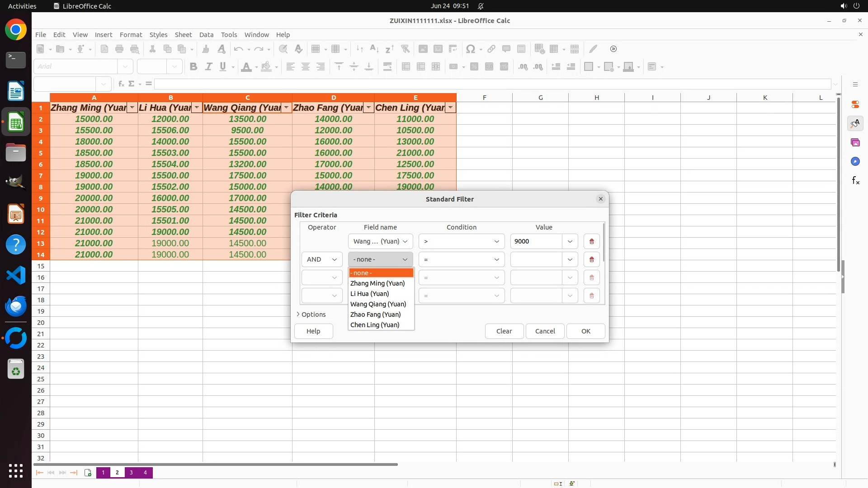The image size is (868, 488).
Task: Click the value field containing 9000
Action: (536, 241)
